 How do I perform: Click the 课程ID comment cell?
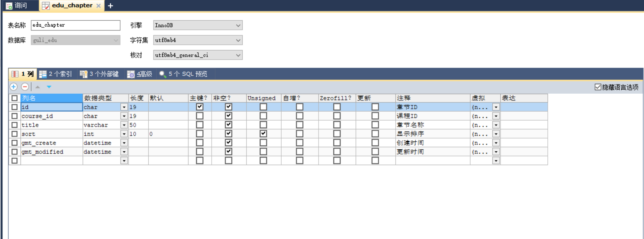click(433, 116)
